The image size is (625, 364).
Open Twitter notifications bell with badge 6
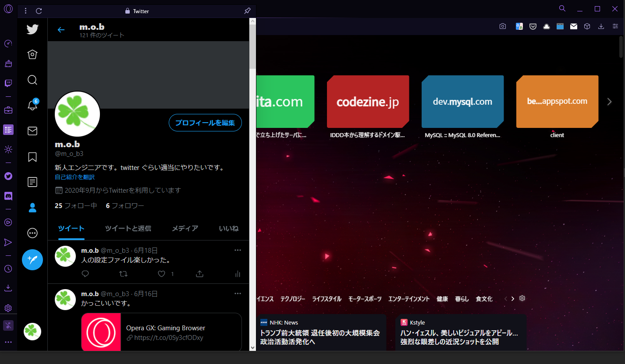click(32, 105)
